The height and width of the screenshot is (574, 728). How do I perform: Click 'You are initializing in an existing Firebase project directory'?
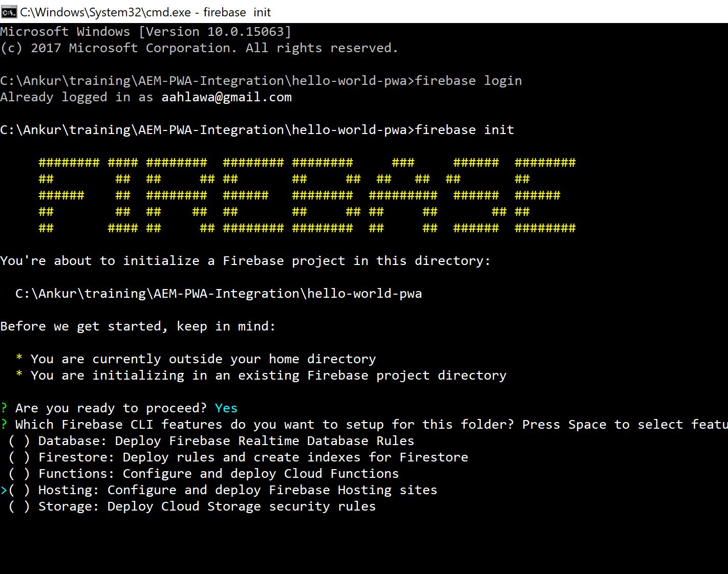click(x=268, y=376)
